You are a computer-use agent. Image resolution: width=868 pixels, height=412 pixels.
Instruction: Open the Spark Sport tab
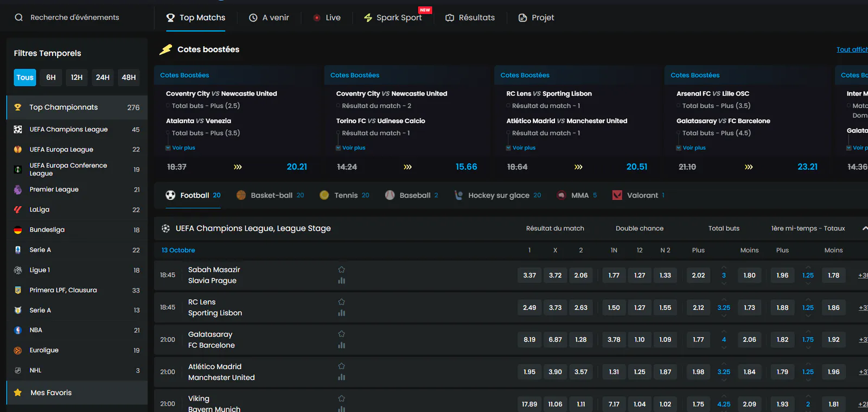point(393,17)
